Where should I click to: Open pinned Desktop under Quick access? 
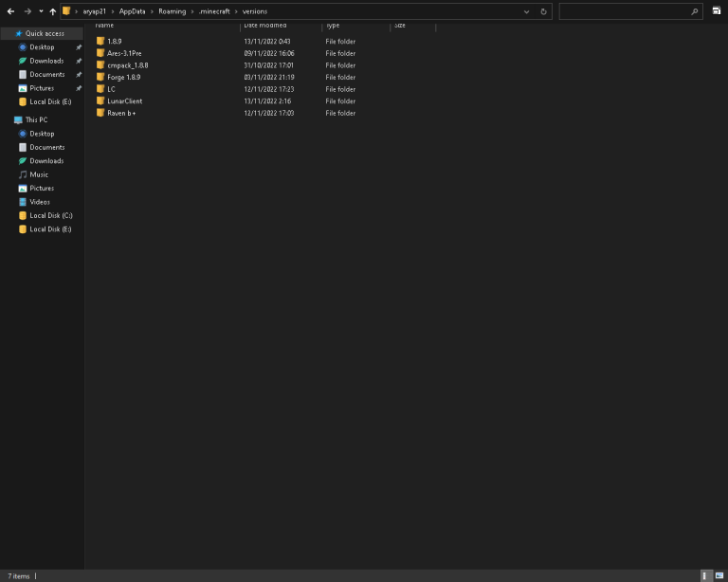(42, 47)
